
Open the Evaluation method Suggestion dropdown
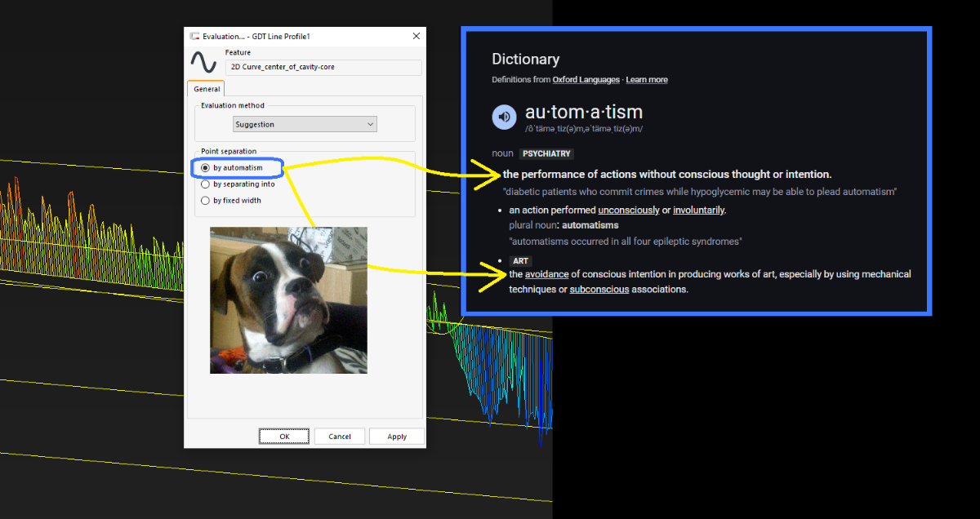pyautogui.click(x=305, y=124)
